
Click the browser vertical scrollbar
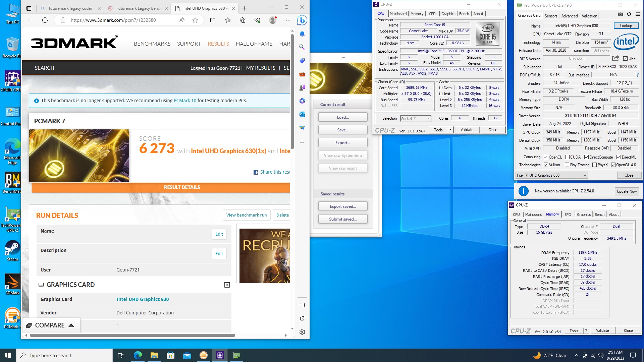click(x=292, y=91)
